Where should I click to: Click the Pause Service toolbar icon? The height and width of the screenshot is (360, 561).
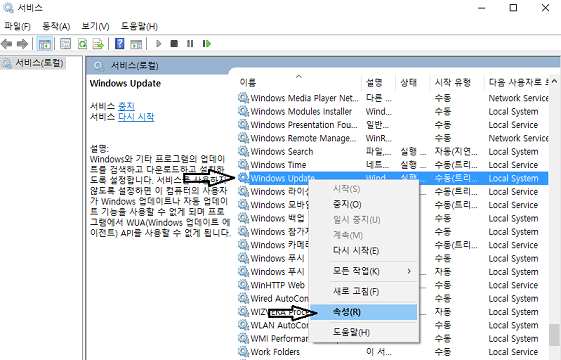190,44
